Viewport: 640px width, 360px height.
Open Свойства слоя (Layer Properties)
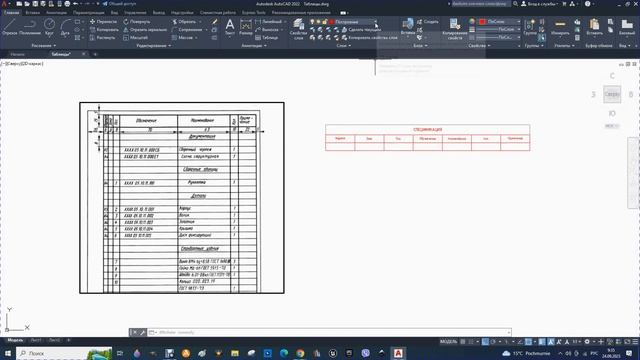[x=298, y=29]
